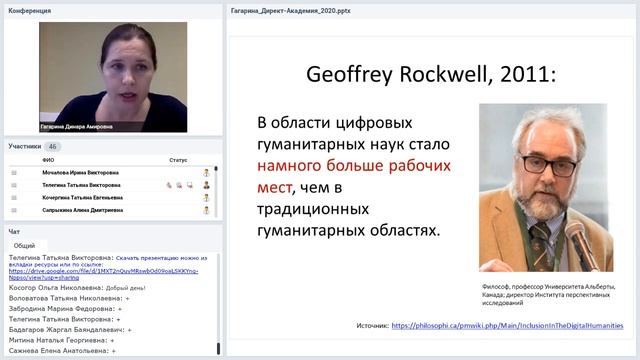The image size is (640, 360).
Task: Open the philosophi.ca source link on slide
Action: (x=507, y=326)
